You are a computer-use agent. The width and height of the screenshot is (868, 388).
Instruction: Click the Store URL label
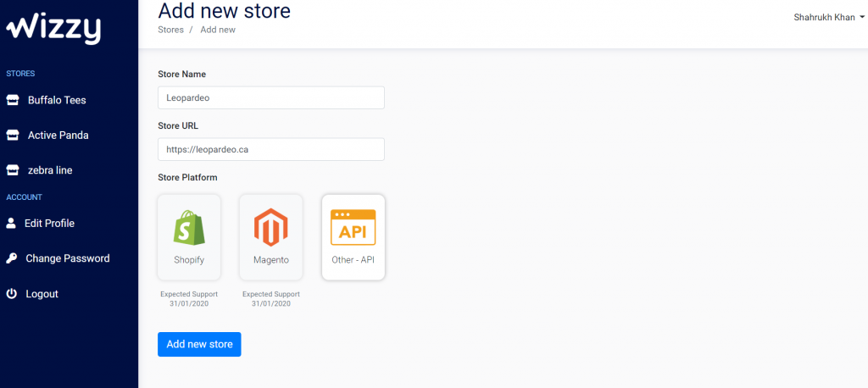coord(178,125)
